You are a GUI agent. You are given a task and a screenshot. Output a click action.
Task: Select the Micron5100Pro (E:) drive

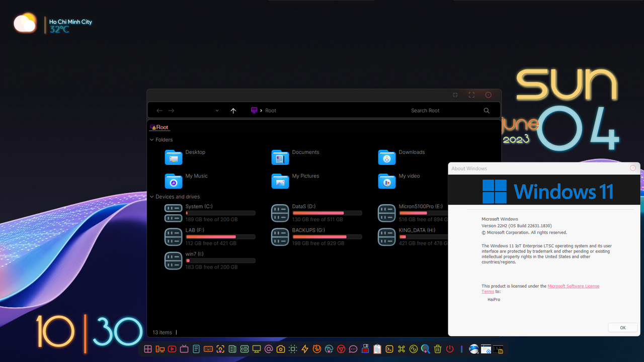pyautogui.click(x=413, y=213)
